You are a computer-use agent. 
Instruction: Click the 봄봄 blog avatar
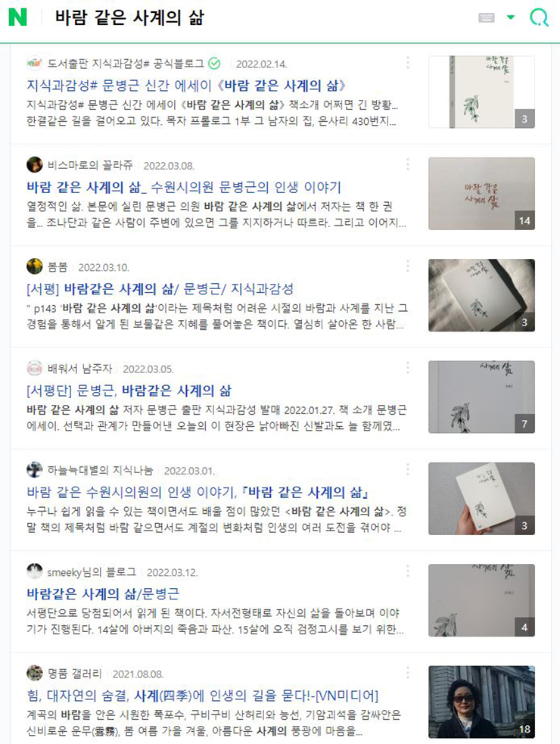35,266
